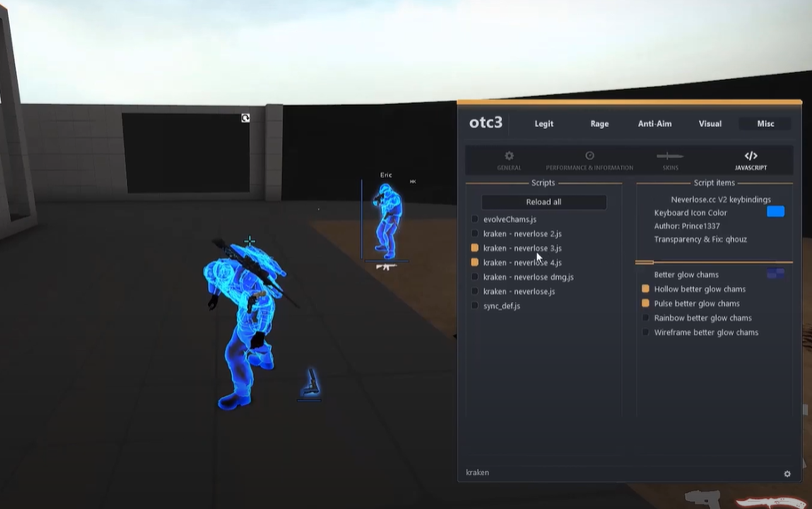The width and height of the screenshot is (812, 509).
Task: Disable Pulse better glow chams checkbox
Action: 645,303
